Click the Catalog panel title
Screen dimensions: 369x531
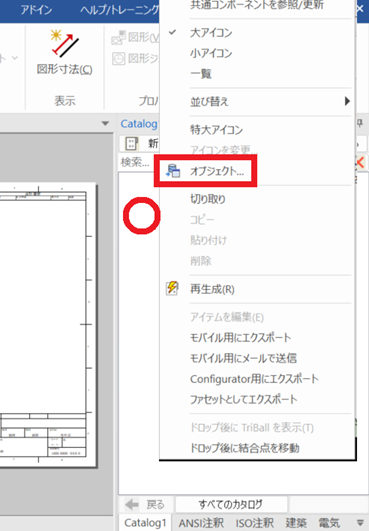pos(139,124)
